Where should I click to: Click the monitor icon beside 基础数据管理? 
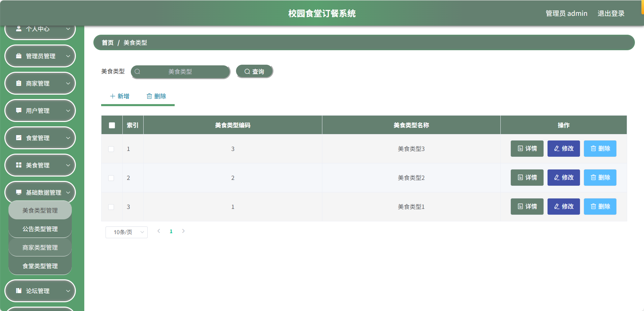pyautogui.click(x=19, y=192)
